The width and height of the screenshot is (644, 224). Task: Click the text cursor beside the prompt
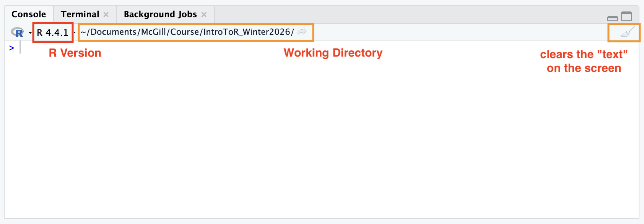(20, 47)
